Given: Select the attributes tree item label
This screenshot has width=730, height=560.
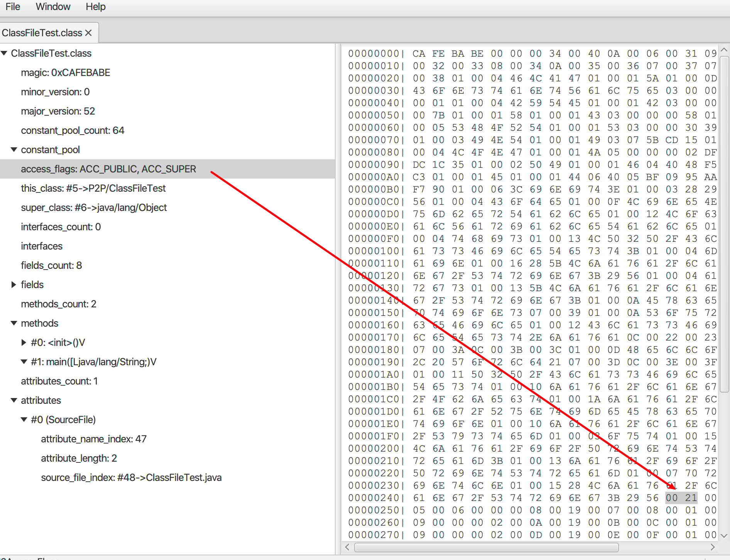Looking at the screenshot, I should pyautogui.click(x=41, y=400).
